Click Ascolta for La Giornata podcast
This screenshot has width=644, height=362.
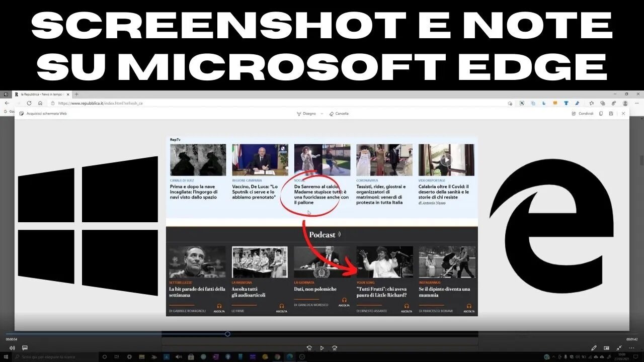(344, 302)
